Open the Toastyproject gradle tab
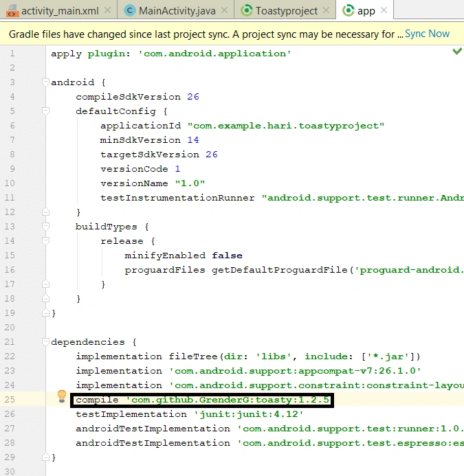This screenshot has width=464, height=476. pyautogui.click(x=285, y=10)
